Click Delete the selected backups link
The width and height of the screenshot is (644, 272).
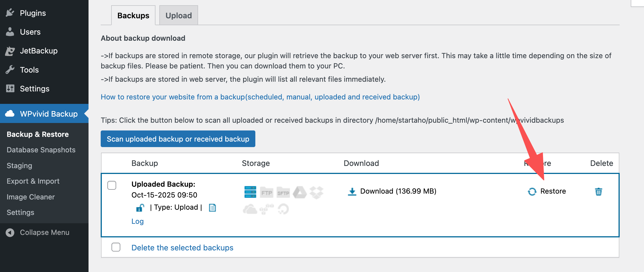tap(182, 248)
